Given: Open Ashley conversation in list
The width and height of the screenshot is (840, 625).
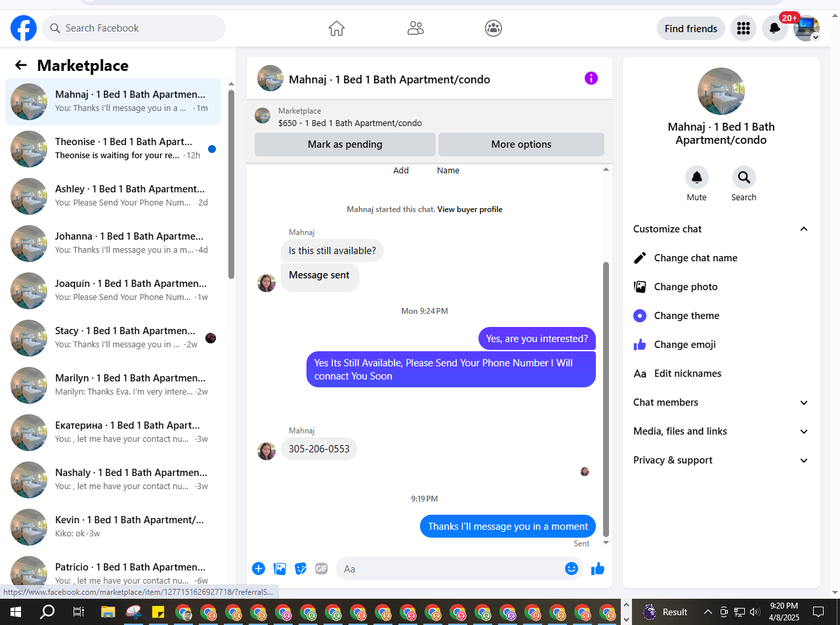Looking at the screenshot, I should (113, 196).
